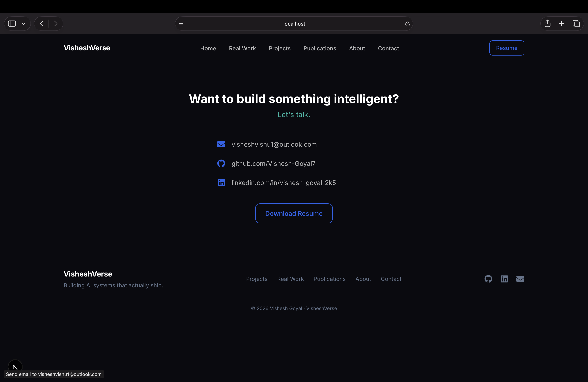Open About in the top navigation

(357, 48)
